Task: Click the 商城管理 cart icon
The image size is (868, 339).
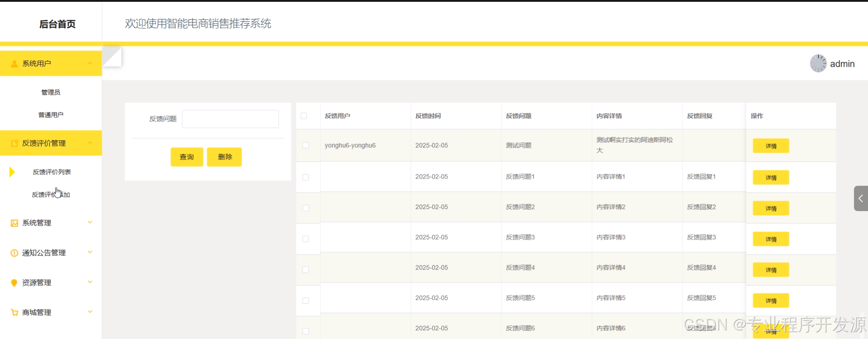Action: [x=14, y=312]
